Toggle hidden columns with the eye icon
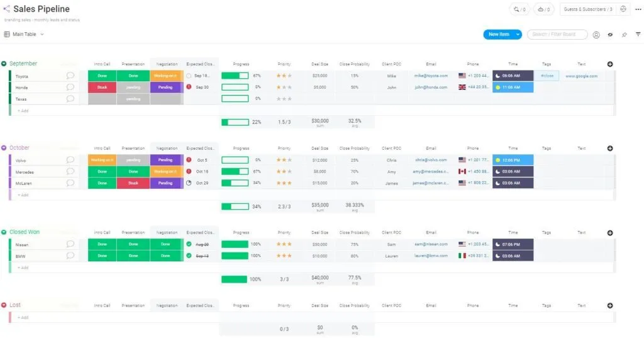The image size is (644, 338). (610, 35)
